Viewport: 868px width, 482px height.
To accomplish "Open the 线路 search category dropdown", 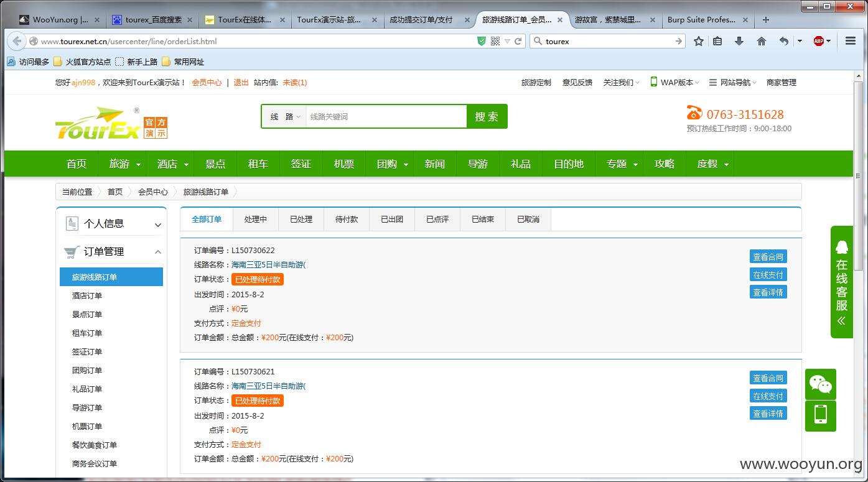I will (x=284, y=116).
